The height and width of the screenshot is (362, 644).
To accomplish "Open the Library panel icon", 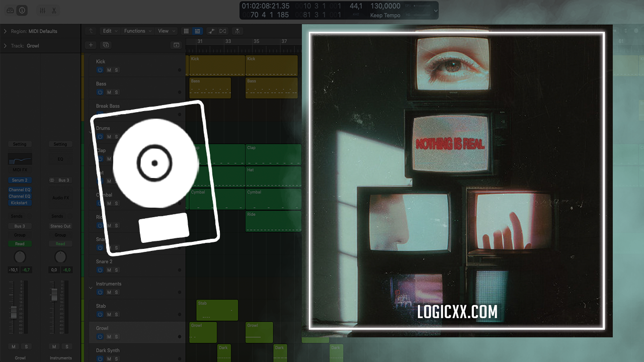I will click(x=10, y=11).
